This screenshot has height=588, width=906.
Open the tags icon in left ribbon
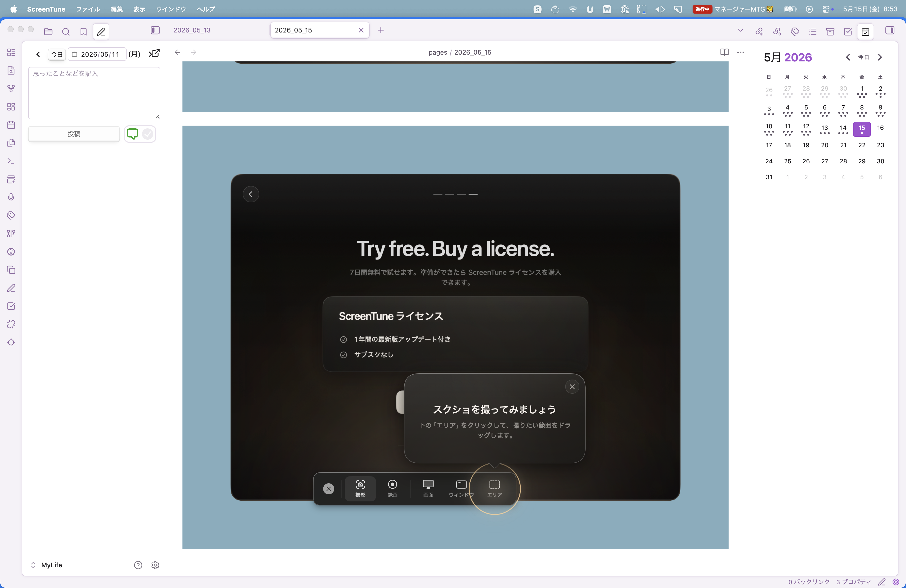(x=11, y=215)
